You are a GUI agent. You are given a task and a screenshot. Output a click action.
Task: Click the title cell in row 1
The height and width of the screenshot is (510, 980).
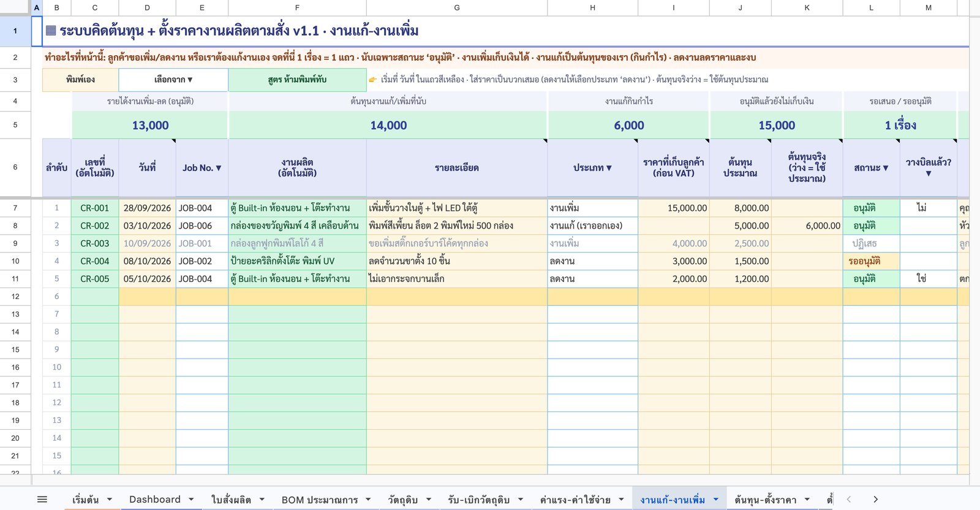click(x=505, y=31)
